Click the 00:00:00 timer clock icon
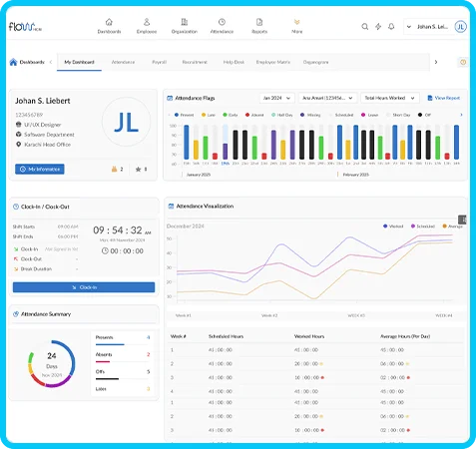This screenshot has width=476, height=449. point(105,250)
